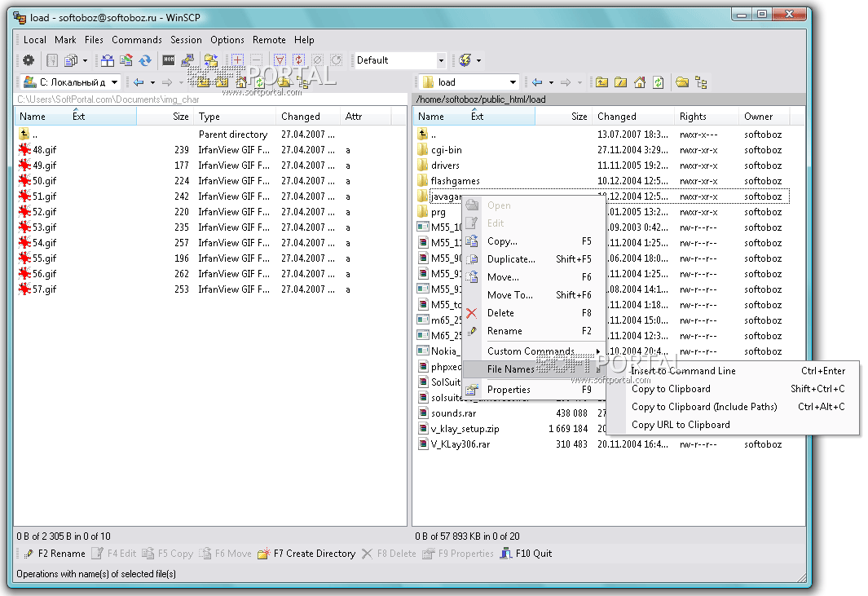Open the Local menu
Screen dimensions: 868x596
click(x=35, y=40)
